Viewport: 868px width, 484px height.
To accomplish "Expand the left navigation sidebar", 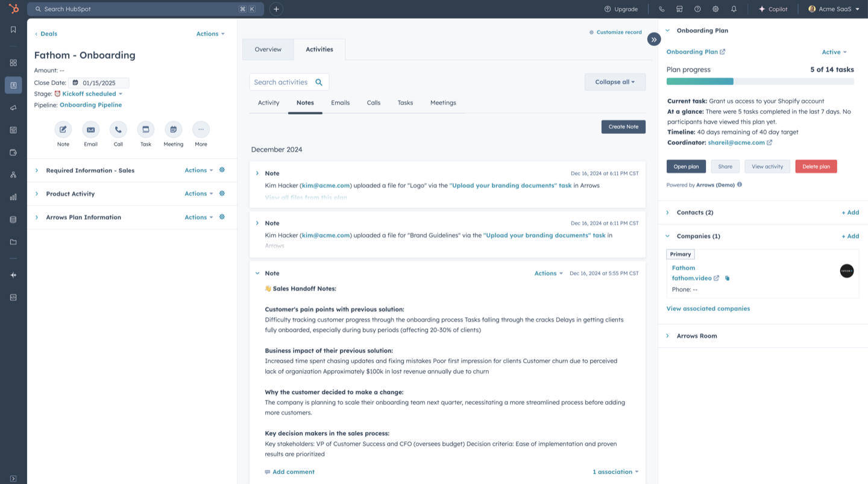I will [x=13, y=479].
